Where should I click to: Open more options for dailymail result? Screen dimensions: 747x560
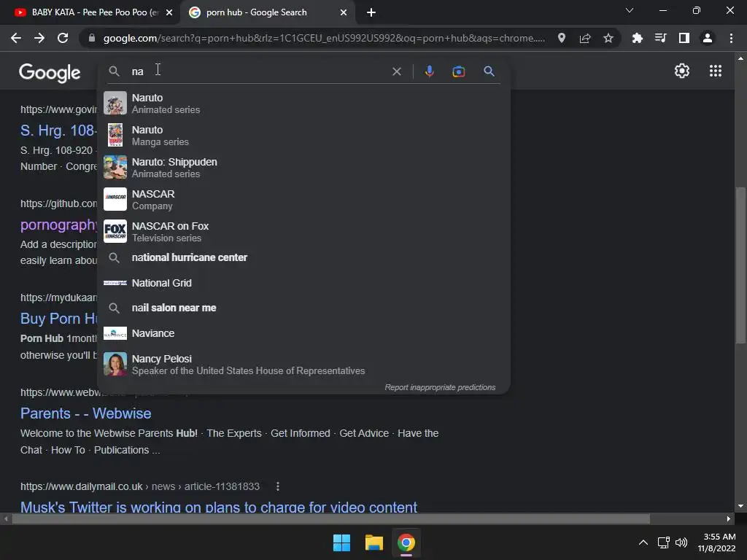point(278,486)
